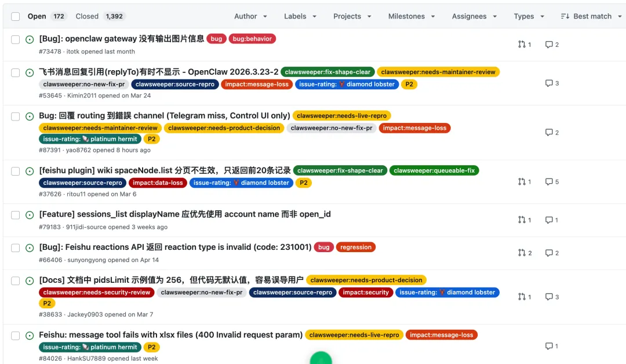This screenshot has width=626, height=364.
Task: Open comments icon for issue #84026
Action: (549, 346)
